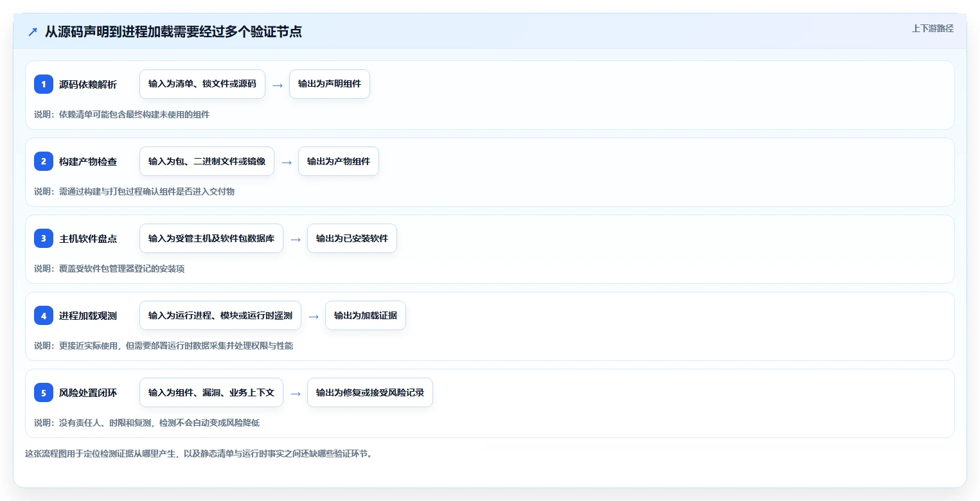This screenshot has height=501, width=980.
Task: Click step number badge 4
Action: pos(44,315)
